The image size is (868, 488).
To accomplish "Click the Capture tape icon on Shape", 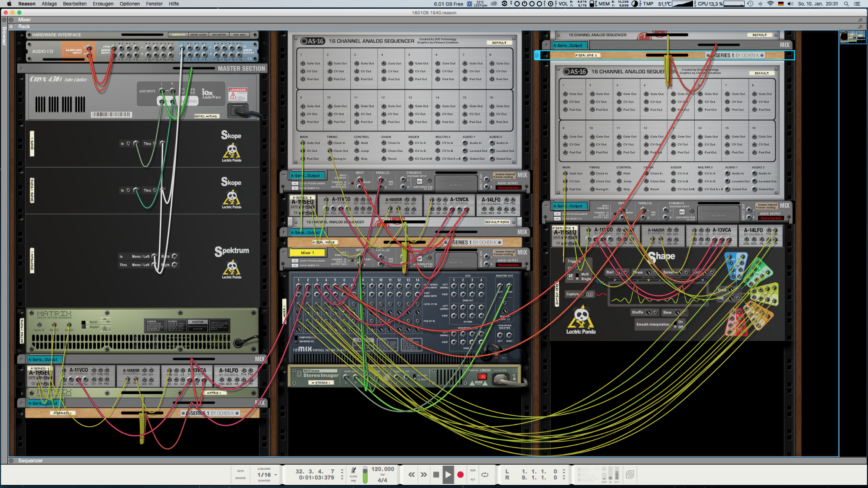I will click(590, 294).
